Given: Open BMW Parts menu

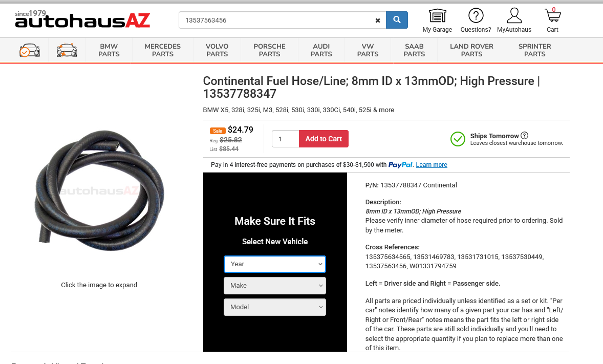Looking at the screenshot, I should (x=109, y=50).
